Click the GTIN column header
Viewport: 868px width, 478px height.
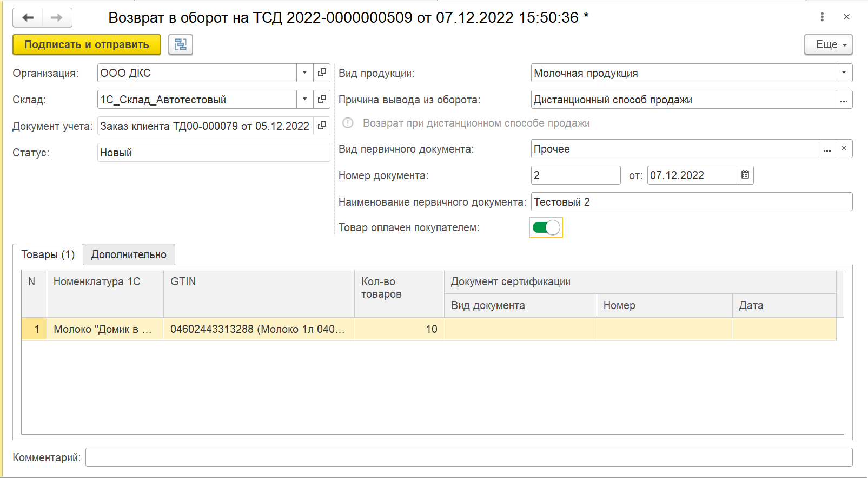pyautogui.click(x=259, y=293)
